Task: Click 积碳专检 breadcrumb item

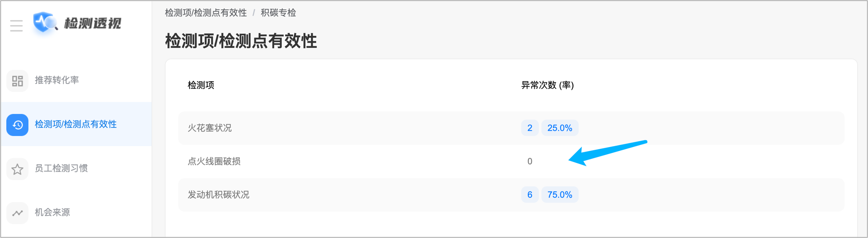Action: 278,13
